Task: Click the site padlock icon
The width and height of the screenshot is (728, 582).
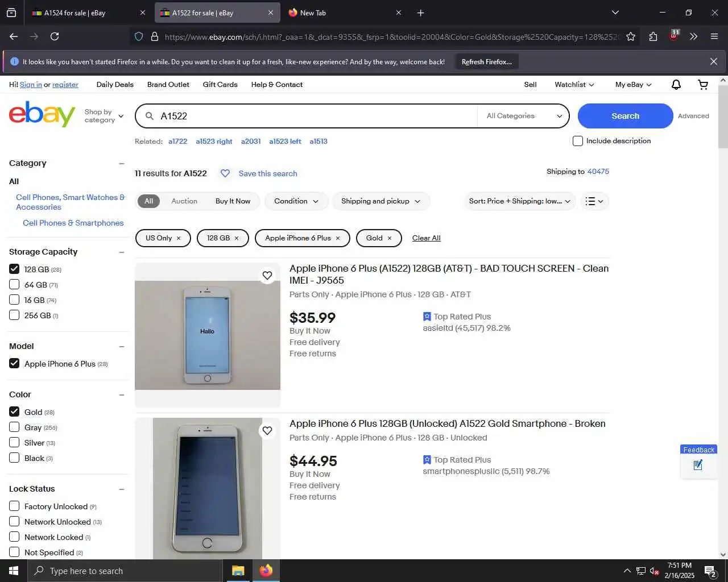Action: [x=154, y=36]
